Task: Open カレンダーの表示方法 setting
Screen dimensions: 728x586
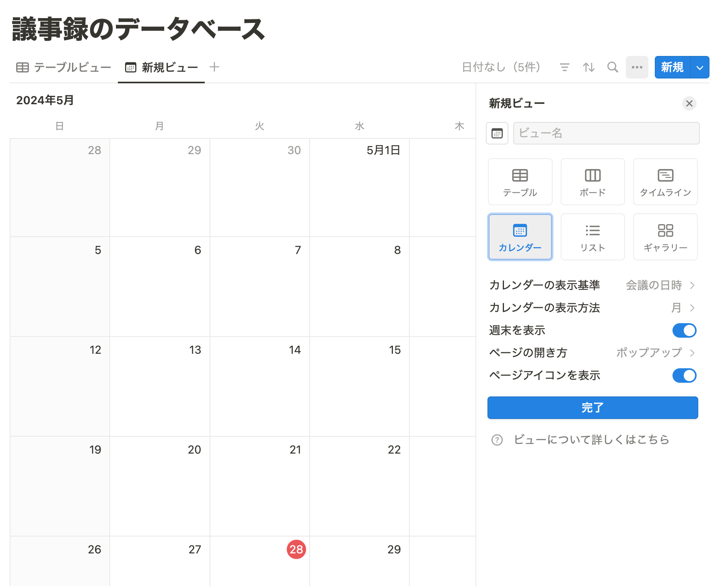Action: pyautogui.click(x=593, y=308)
